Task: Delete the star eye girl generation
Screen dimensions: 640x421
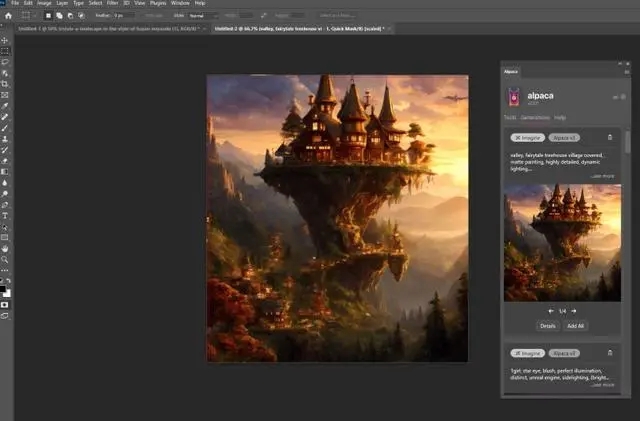Action: pos(610,353)
